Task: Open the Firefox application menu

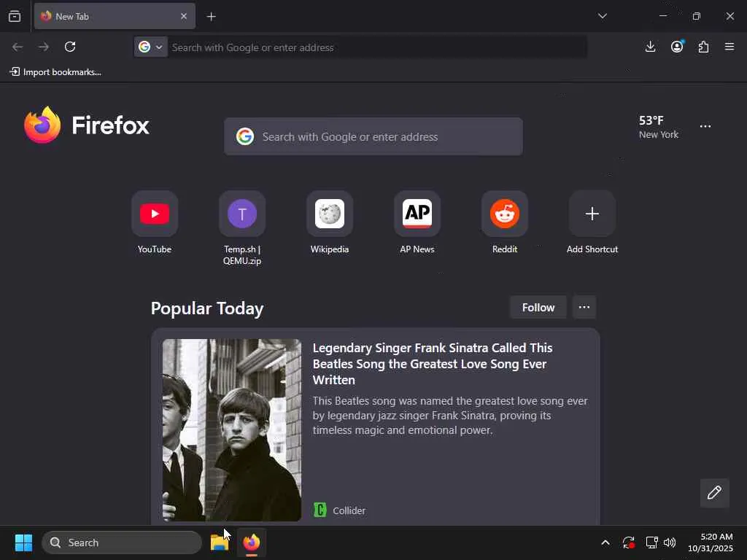Action: [729, 47]
